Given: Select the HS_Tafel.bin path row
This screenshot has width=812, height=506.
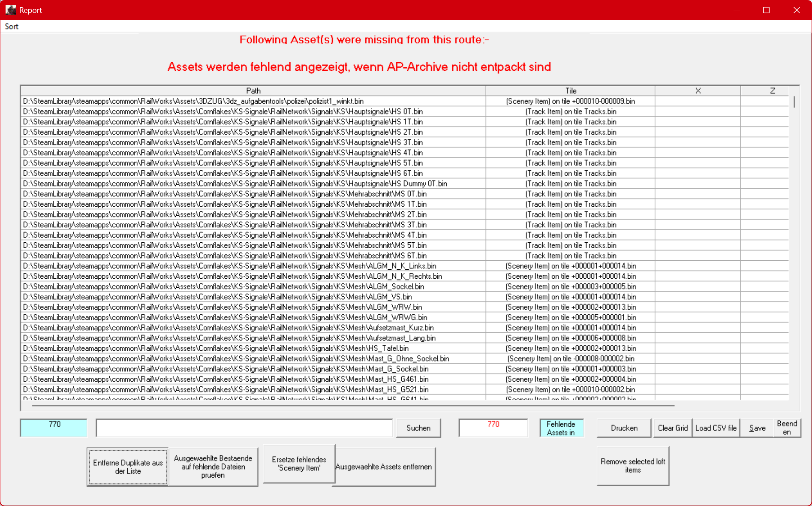Looking at the screenshot, I should [253, 348].
